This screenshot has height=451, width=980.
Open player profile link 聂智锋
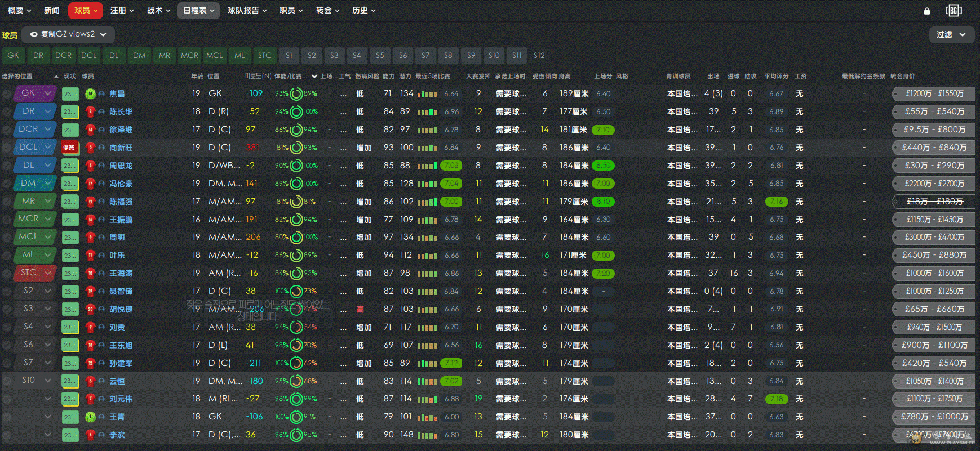pos(121,291)
